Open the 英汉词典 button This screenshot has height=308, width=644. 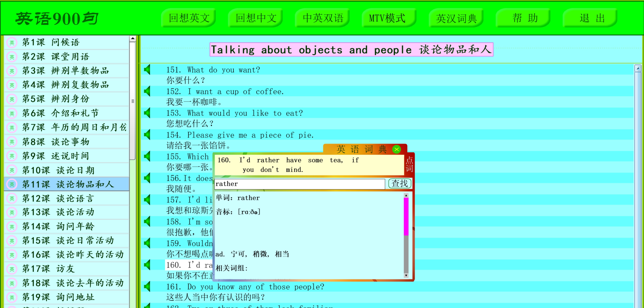point(456,18)
